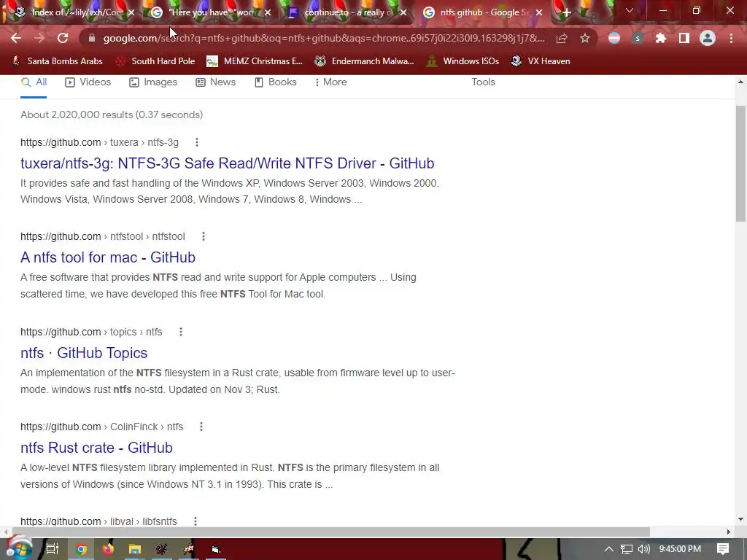Open the Windows Start button with Santa hat
This screenshot has height=560, width=747.
coord(19,548)
